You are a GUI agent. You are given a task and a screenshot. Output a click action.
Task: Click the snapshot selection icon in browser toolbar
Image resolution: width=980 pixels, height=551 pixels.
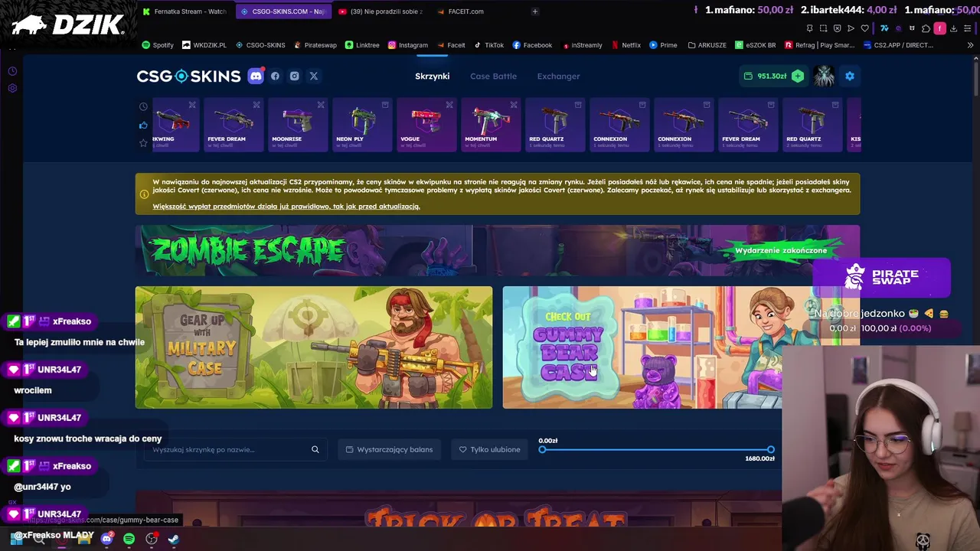pyautogui.click(x=823, y=28)
